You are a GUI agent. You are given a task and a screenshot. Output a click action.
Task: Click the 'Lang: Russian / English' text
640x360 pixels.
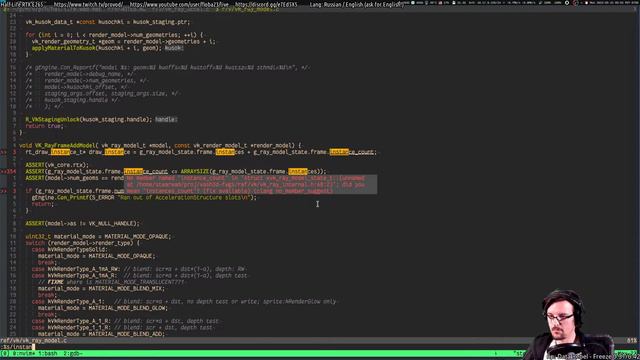[356, 4]
